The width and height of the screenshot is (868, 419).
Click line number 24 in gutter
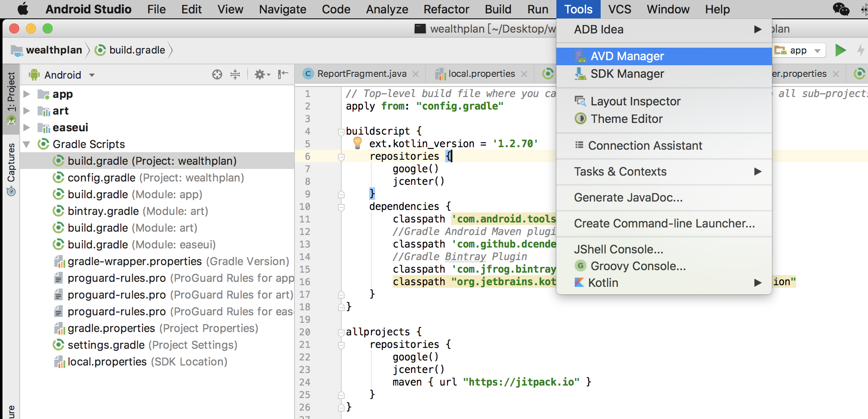click(305, 382)
